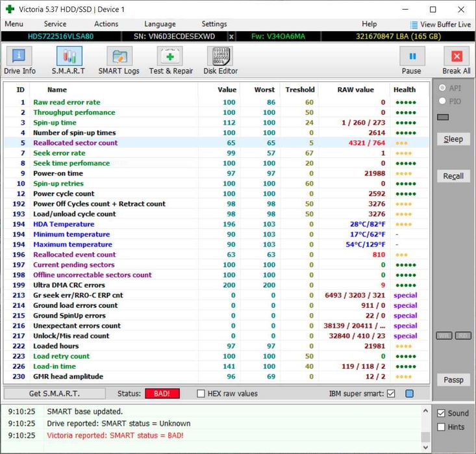Select the GMR head amplitude row
The image size is (476, 454).
coord(216,377)
